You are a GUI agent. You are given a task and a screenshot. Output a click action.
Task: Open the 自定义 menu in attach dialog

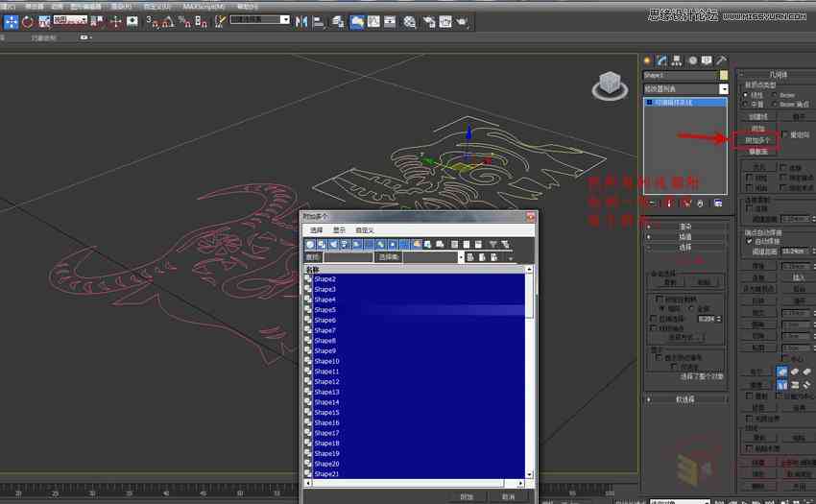[x=365, y=230]
